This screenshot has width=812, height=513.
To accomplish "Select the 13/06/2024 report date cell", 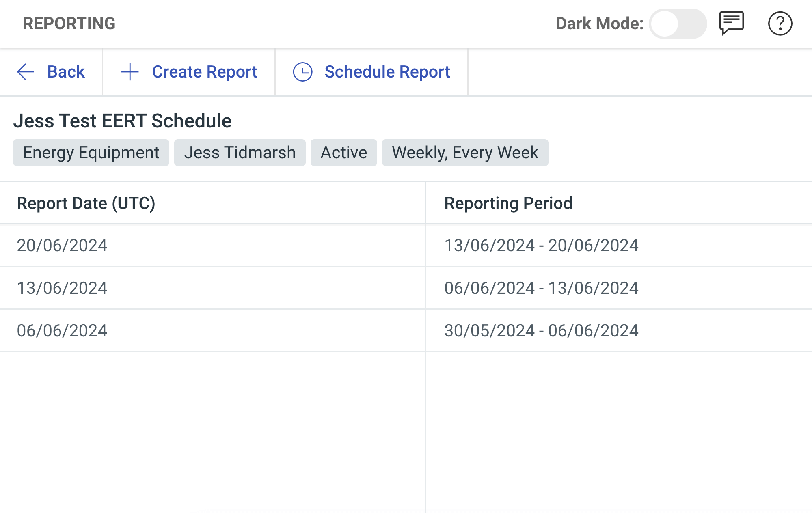I will point(212,288).
